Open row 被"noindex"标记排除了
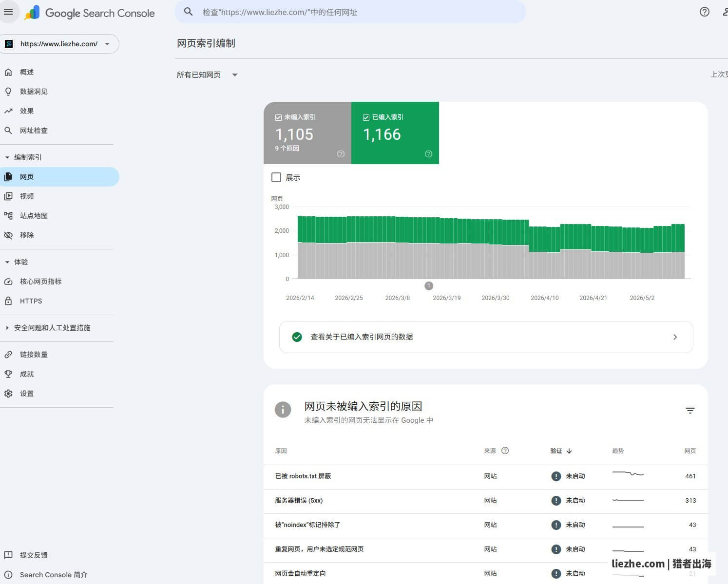The image size is (728, 584). pyautogui.click(x=485, y=526)
